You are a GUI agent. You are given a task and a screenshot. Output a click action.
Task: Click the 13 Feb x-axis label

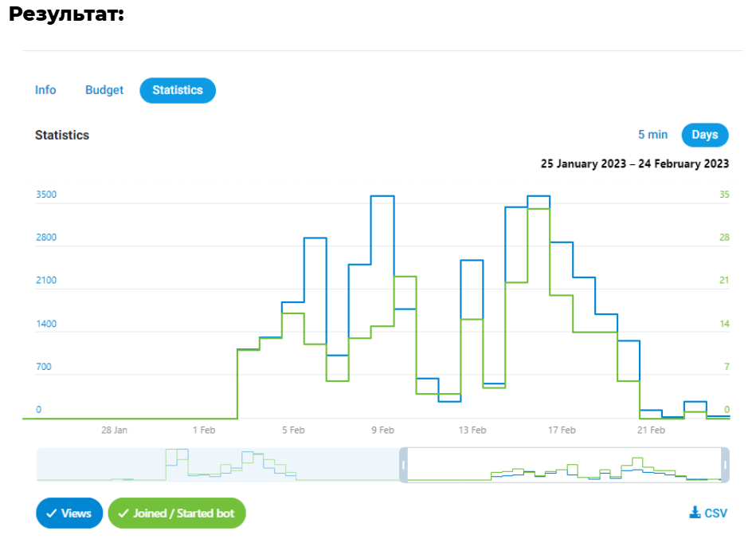coord(472,430)
